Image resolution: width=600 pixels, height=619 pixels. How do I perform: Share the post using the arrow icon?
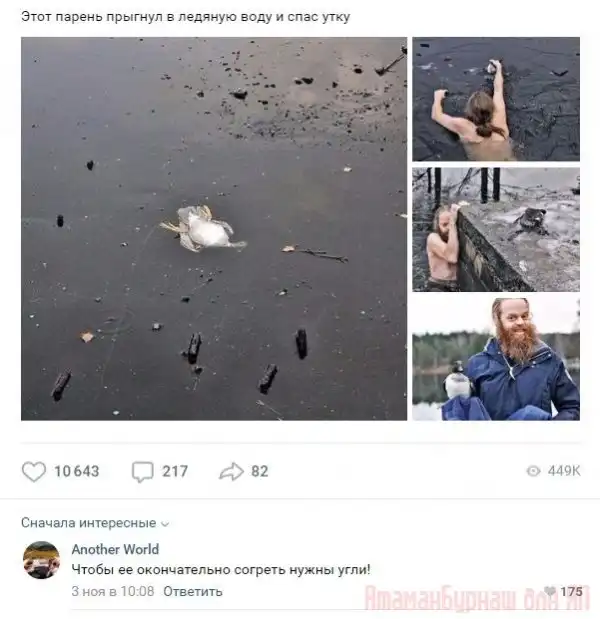point(231,471)
